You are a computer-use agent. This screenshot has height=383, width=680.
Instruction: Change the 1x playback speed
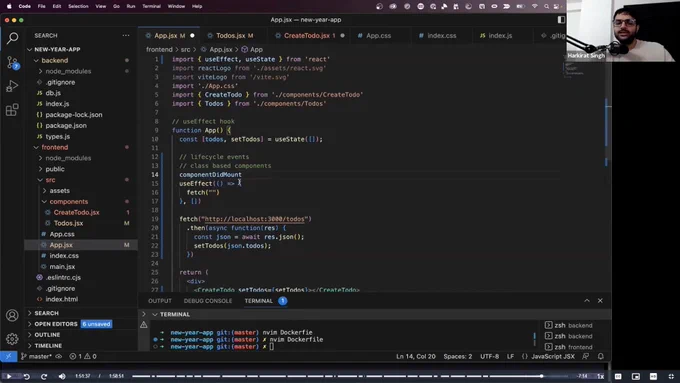click(601, 376)
